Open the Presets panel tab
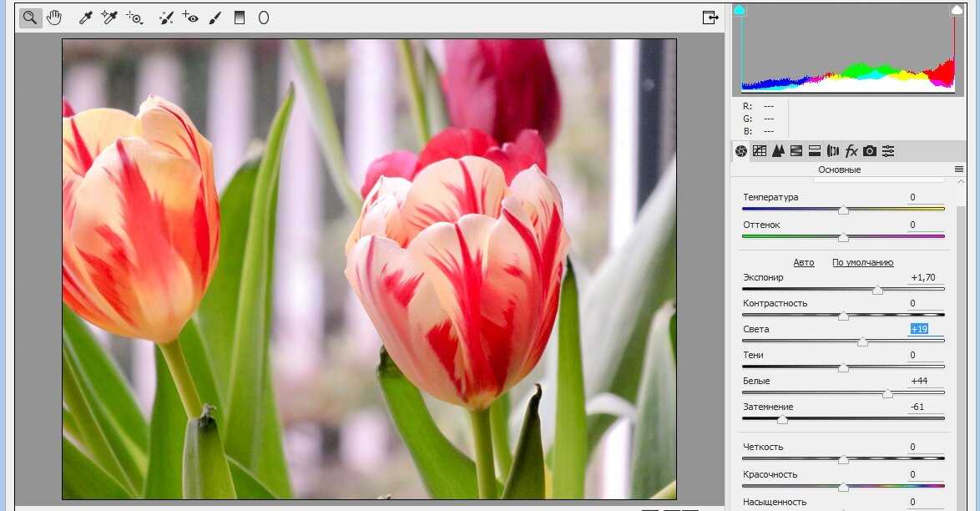This screenshot has height=511, width=980. point(888,151)
